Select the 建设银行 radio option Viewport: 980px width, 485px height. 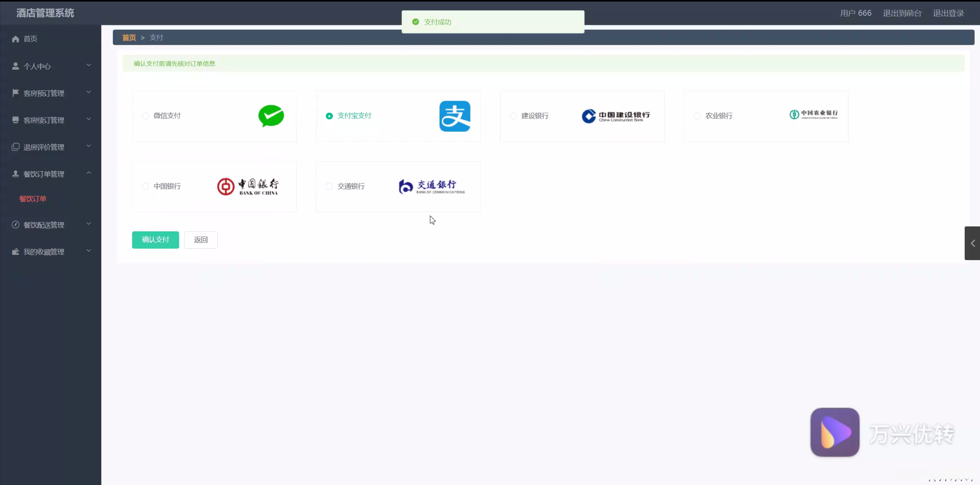point(513,116)
